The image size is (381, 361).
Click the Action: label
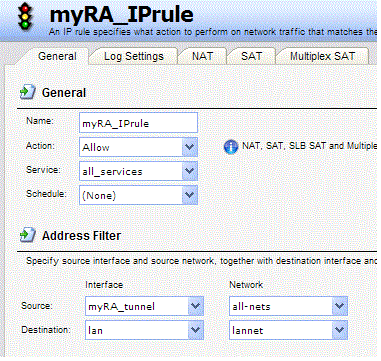(40, 146)
